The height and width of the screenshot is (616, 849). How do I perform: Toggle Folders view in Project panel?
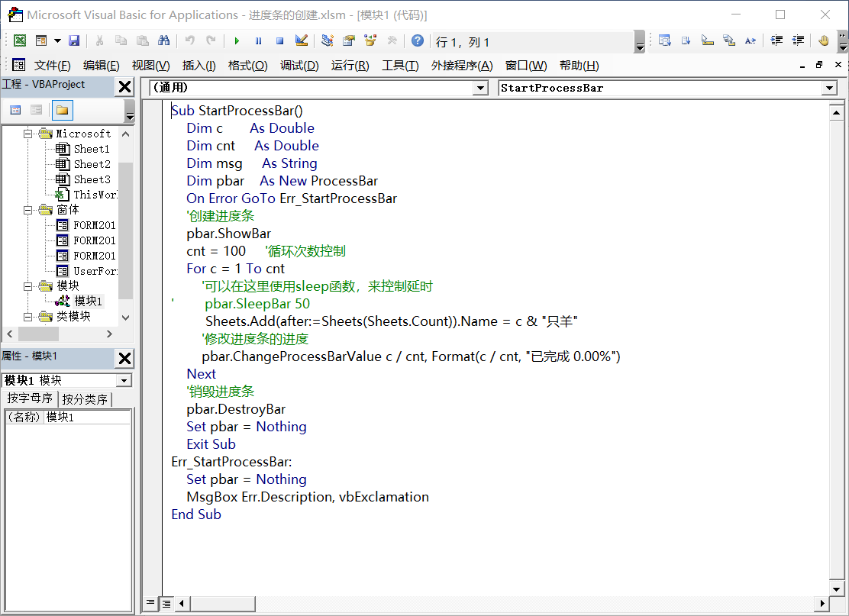pos(62,111)
